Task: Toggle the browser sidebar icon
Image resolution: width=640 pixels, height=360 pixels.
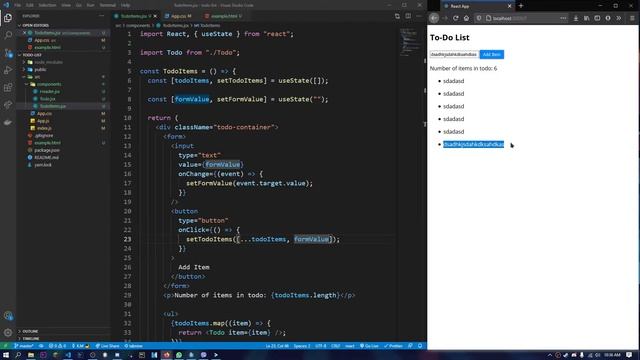Action: [x=597, y=18]
